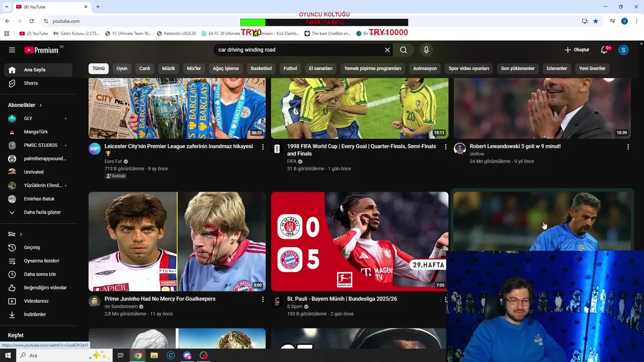Select the Animasyon filter chip
Image resolution: width=644 pixels, height=362 pixels.
point(425,68)
